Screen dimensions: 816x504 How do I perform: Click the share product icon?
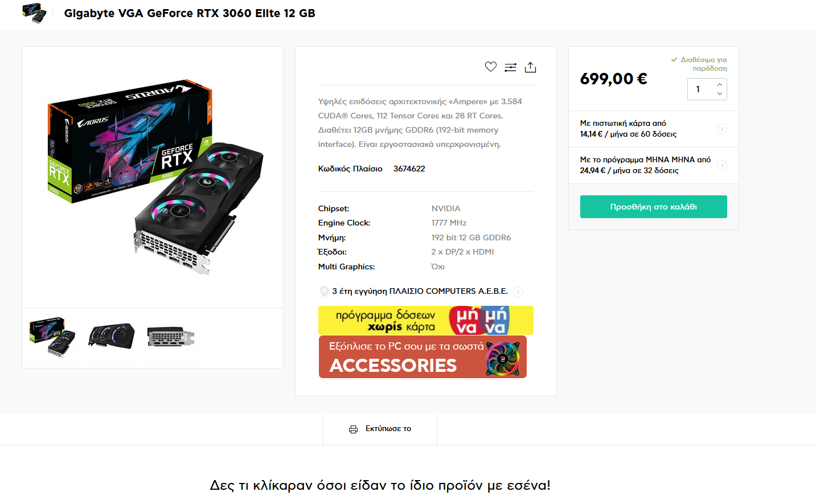click(x=530, y=67)
